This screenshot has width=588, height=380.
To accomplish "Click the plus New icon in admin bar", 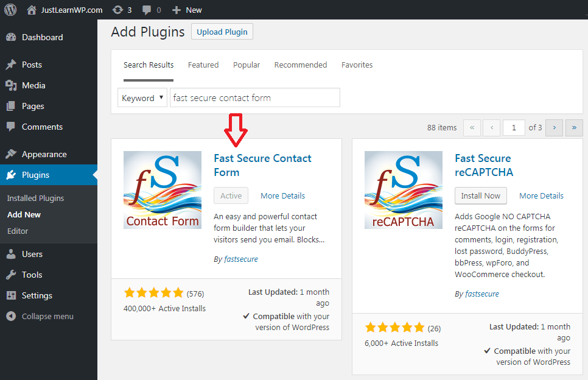I will tap(177, 10).
